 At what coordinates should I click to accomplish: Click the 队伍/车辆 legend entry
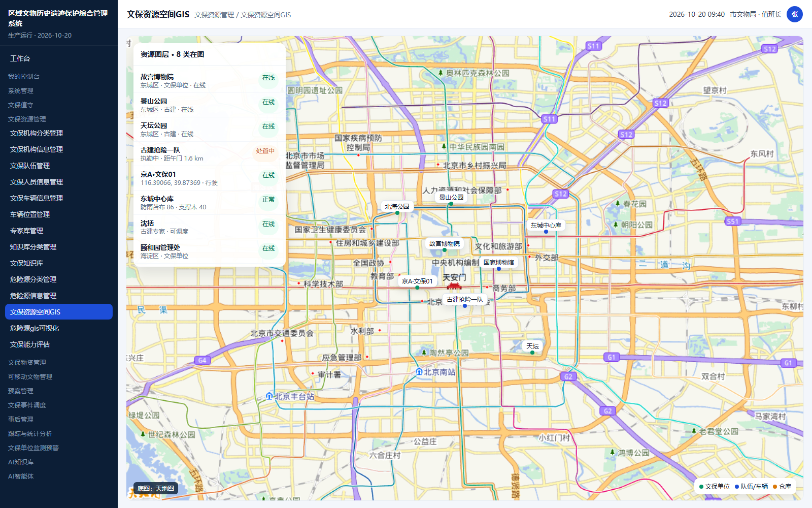(x=752, y=487)
